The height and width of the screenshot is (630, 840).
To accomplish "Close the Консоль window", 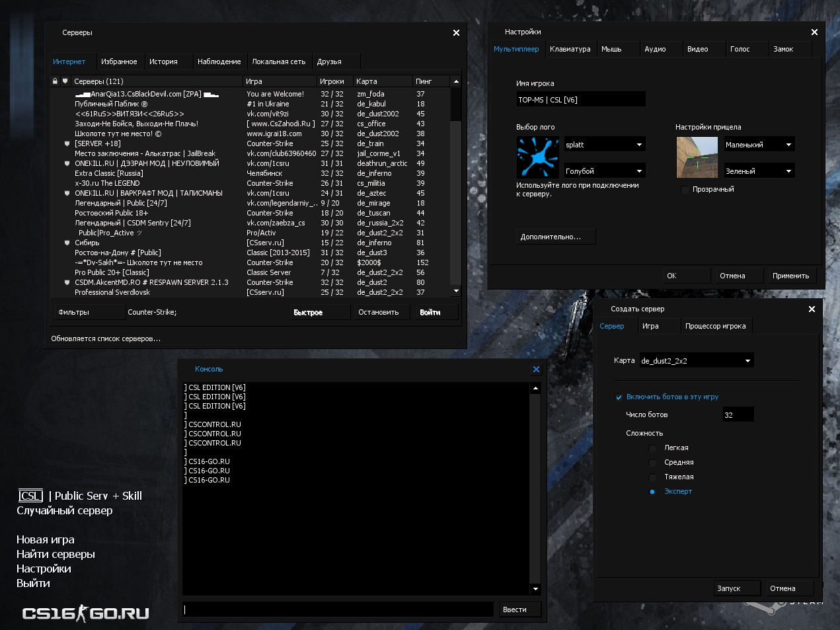I will 536,369.
